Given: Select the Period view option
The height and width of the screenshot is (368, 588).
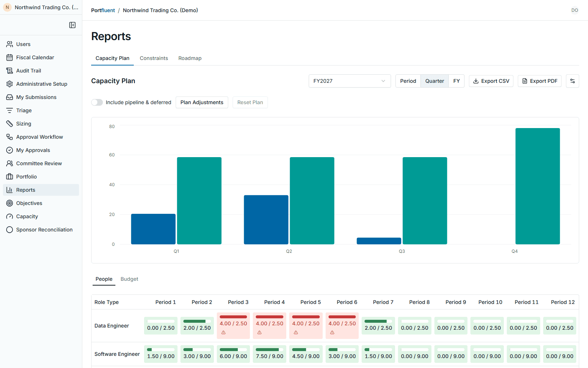Looking at the screenshot, I should (408, 81).
